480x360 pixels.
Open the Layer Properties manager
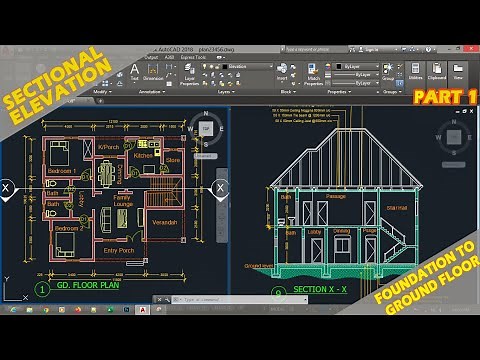(189, 75)
